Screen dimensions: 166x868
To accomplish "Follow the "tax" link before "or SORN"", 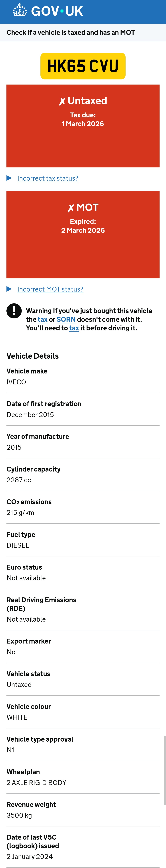I will point(43,319).
